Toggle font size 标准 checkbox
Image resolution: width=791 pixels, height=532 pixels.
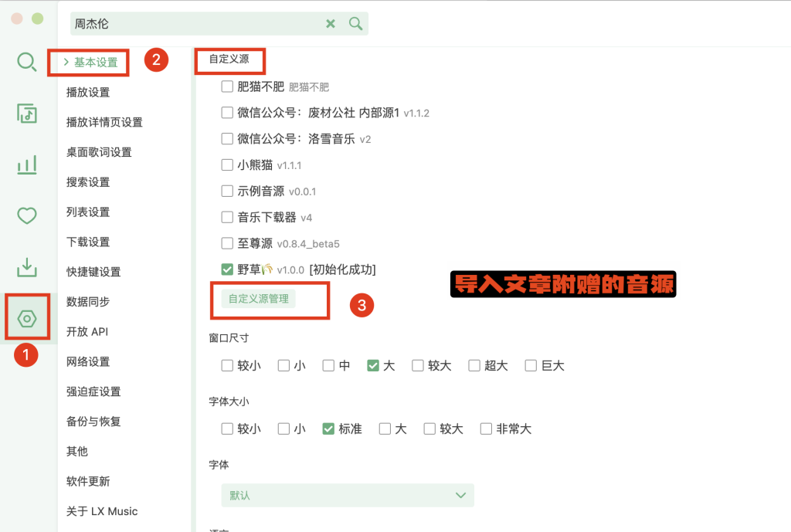point(328,429)
